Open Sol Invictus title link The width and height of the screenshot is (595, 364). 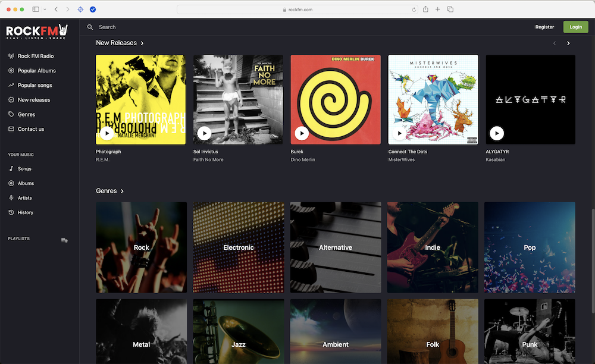(x=206, y=152)
